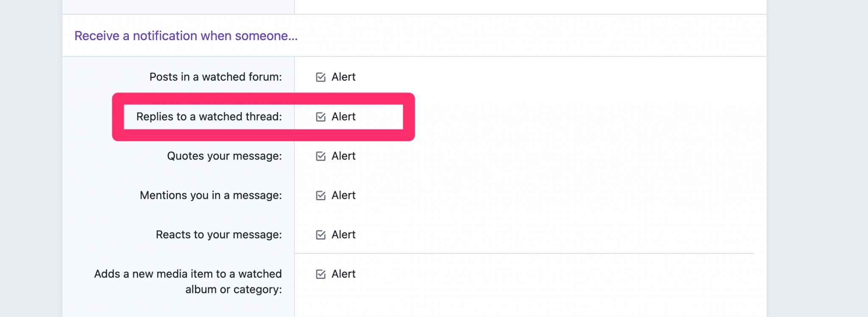Viewport: 868px width, 317px height.
Task: Click 'Alert' label text beside Adds a new media item
Action: tap(343, 274)
